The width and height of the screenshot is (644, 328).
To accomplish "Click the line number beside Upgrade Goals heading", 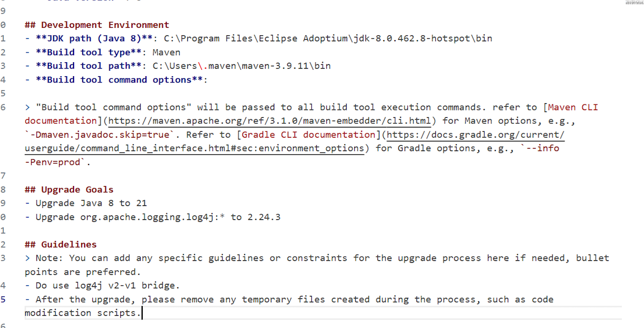I will pyautogui.click(x=3, y=190).
